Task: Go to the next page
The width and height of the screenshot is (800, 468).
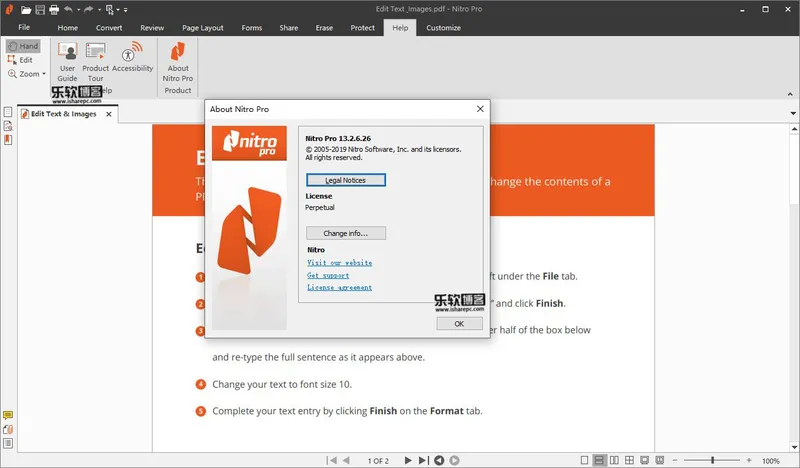Action: coord(408,460)
